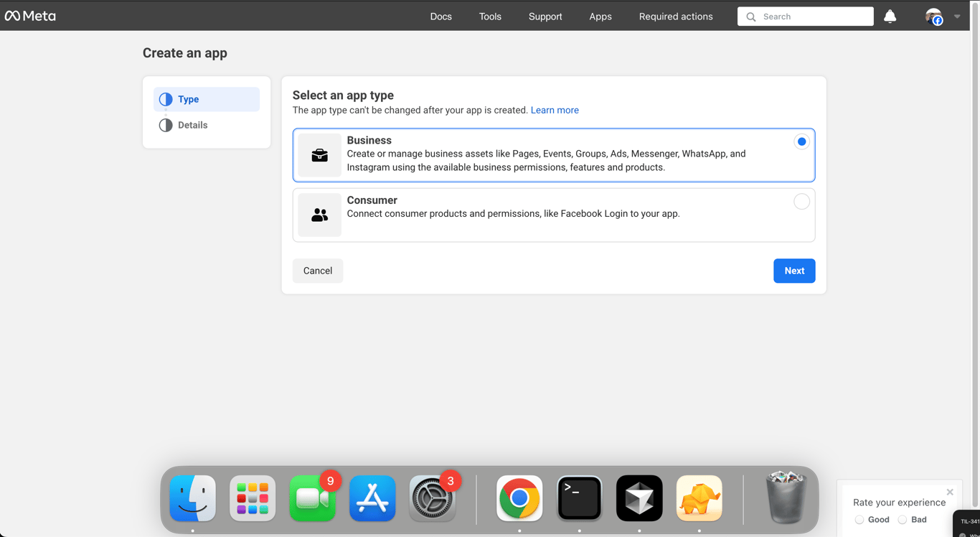Open Support menu
Image resolution: width=980 pixels, height=537 pixels.
(x=545, y=17)
